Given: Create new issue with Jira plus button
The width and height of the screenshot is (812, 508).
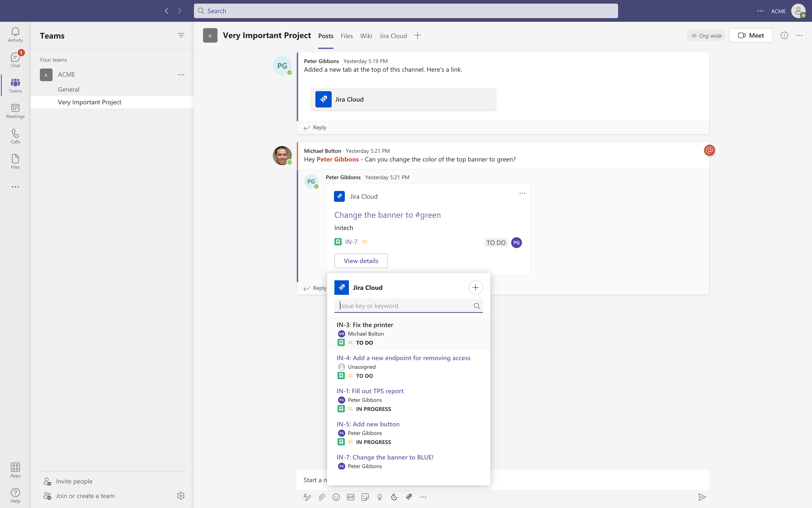Looking at the screenshot, I should (x=476, y=287).
